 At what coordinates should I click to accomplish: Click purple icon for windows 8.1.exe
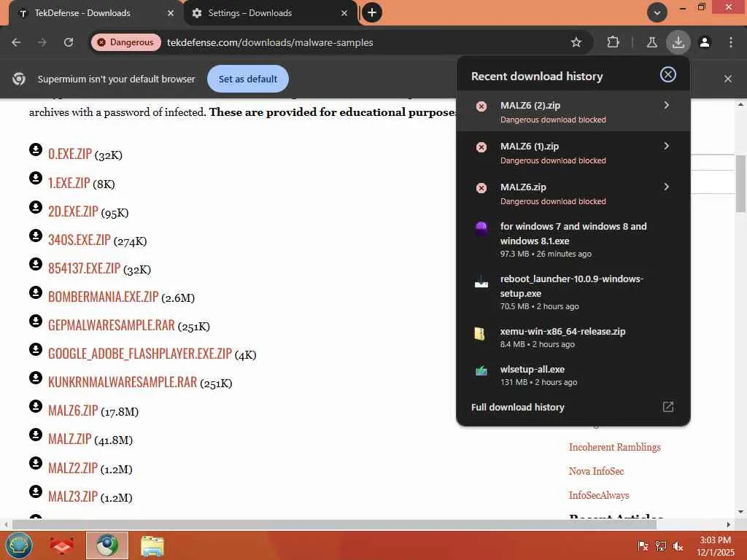481,228
